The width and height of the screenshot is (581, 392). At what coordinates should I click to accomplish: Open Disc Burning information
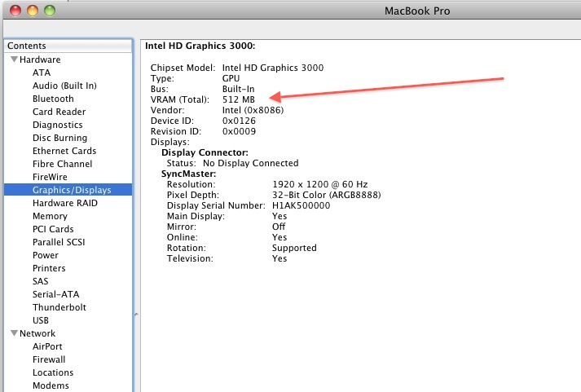coord(59,138)
